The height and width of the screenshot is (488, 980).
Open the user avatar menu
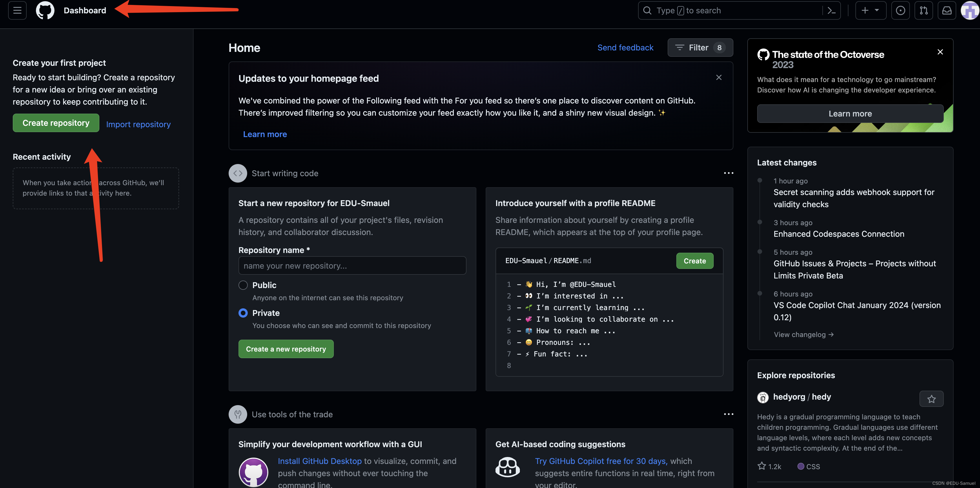970,11
